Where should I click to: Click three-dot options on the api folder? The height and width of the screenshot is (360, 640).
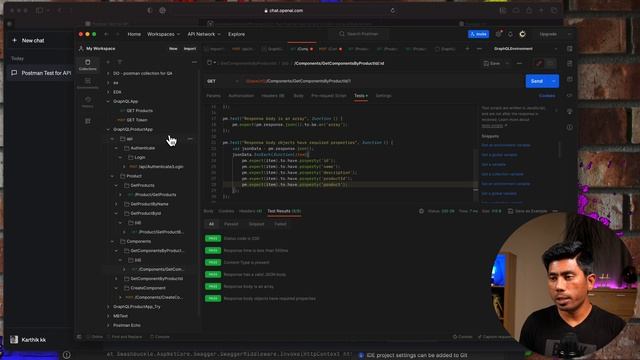190,139
